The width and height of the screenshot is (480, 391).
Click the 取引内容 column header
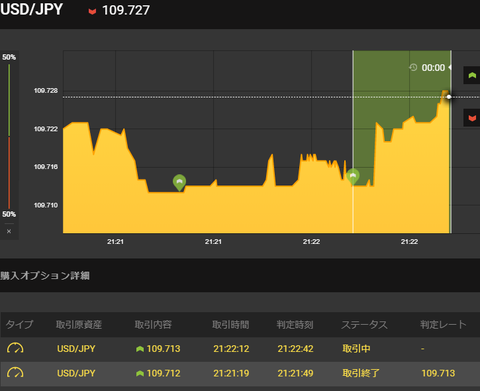pos(153,324)
